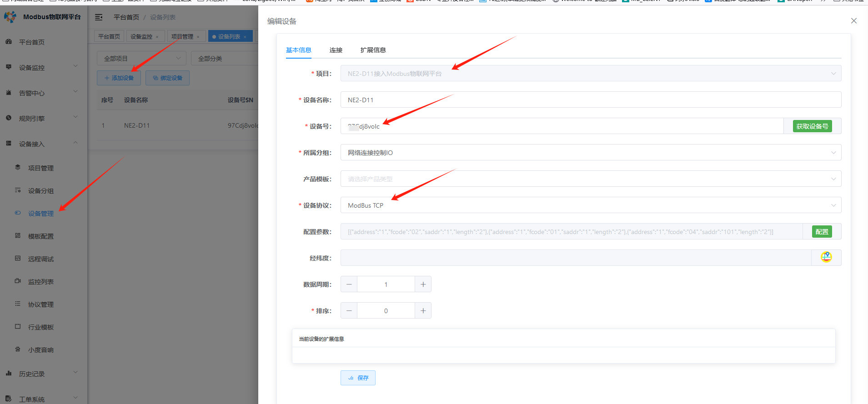
Task: Switch to the 扩展信息 tab
Action: [x=373, y=50]
